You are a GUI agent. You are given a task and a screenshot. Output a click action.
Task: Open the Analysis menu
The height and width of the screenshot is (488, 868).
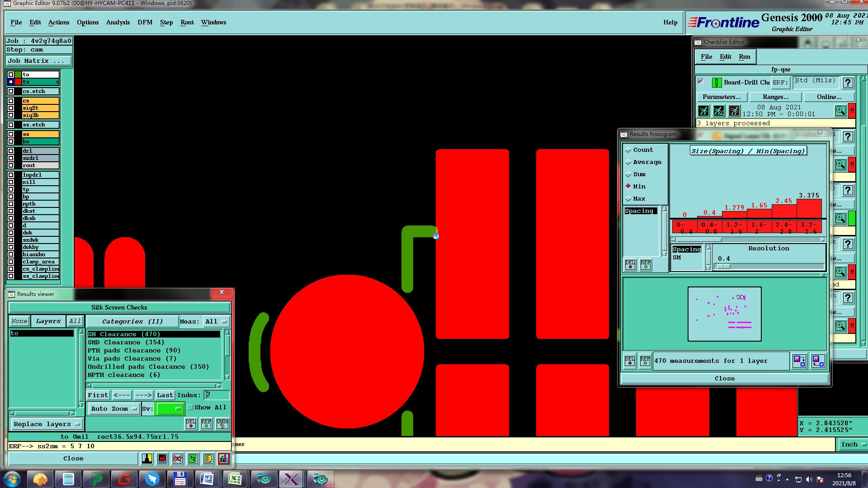(x=118, y=22)
